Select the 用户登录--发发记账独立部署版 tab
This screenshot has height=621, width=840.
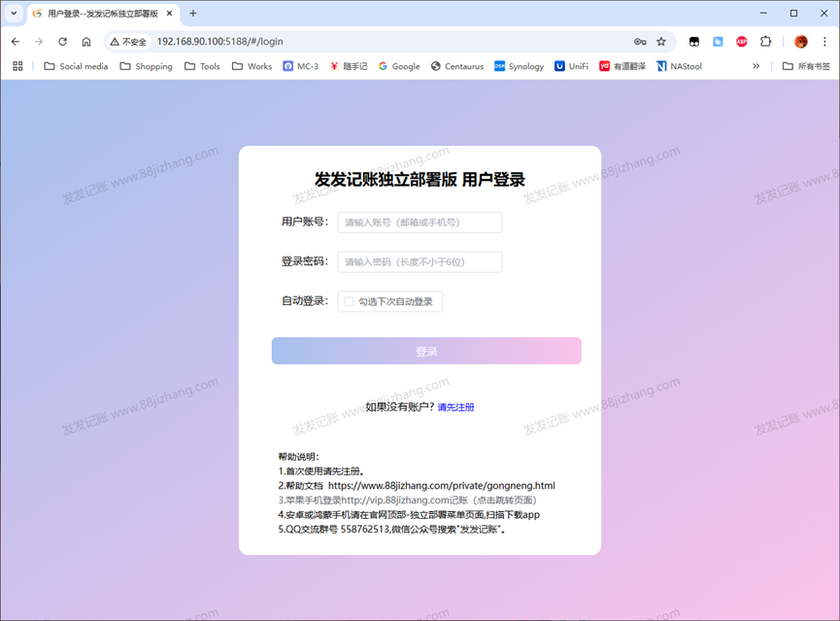tap(102, 14)
